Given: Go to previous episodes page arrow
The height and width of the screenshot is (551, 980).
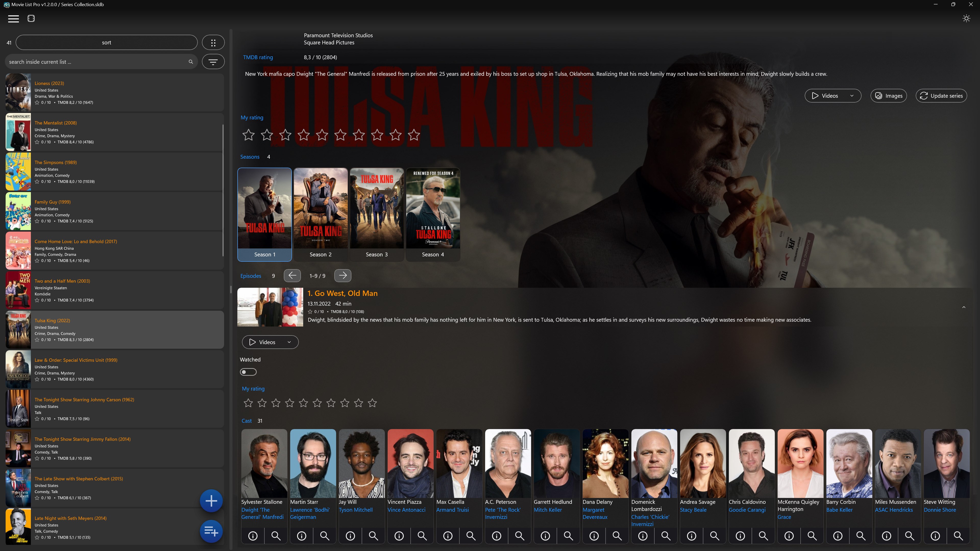Looking at the screenshot, I should click(292, 276).
